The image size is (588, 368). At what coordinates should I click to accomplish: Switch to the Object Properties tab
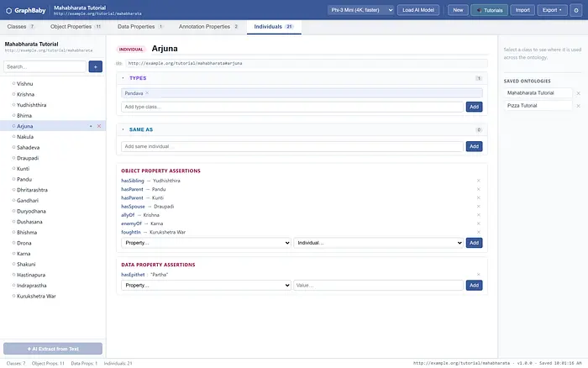click(76, 27)
